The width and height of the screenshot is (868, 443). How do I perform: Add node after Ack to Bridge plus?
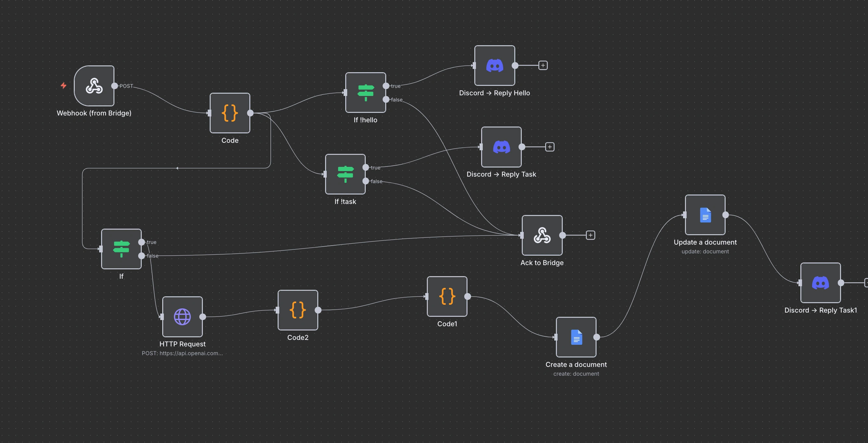(x=590, y=235)
